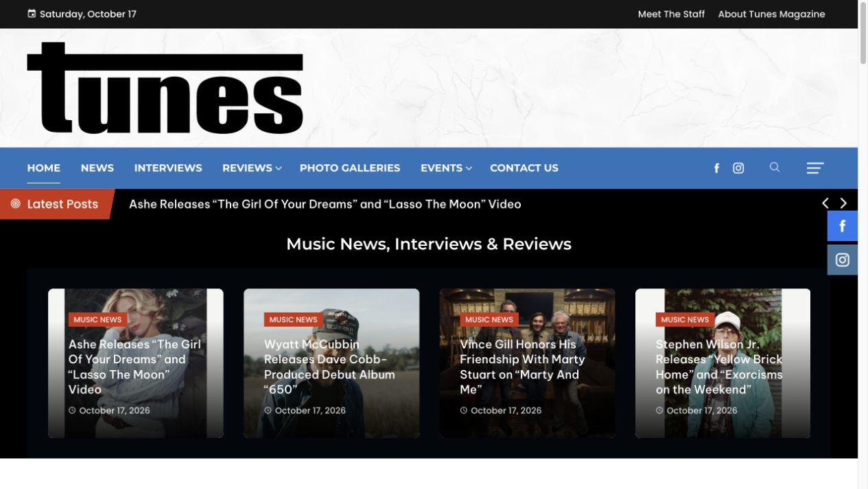Viewport: 868px width, 489px height.
Task: Click Music News tag on Stephen Wilson Jr. card
Action: click(x=685, y=319)
